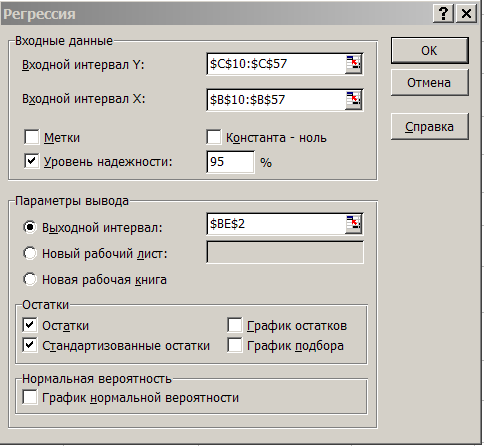Click the disabled new worksheet name field
This screenshot has width=484, height=446.
pyautogui.click(x=285, y=252)
